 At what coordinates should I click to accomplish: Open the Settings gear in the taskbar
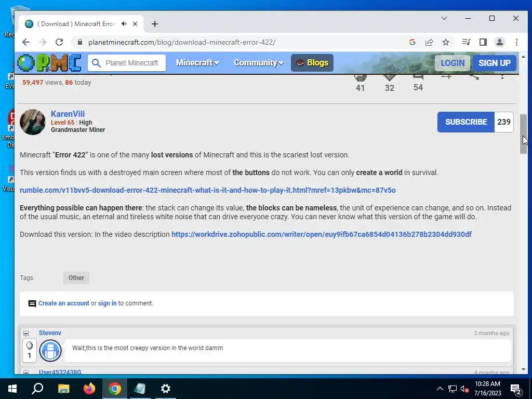(x=166, y=389)
